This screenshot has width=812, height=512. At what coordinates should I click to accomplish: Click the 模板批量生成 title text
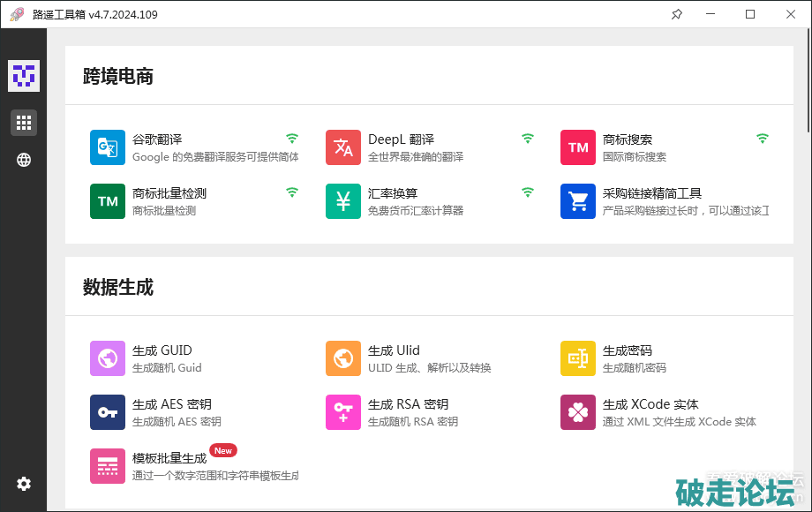tap(169, 458)
